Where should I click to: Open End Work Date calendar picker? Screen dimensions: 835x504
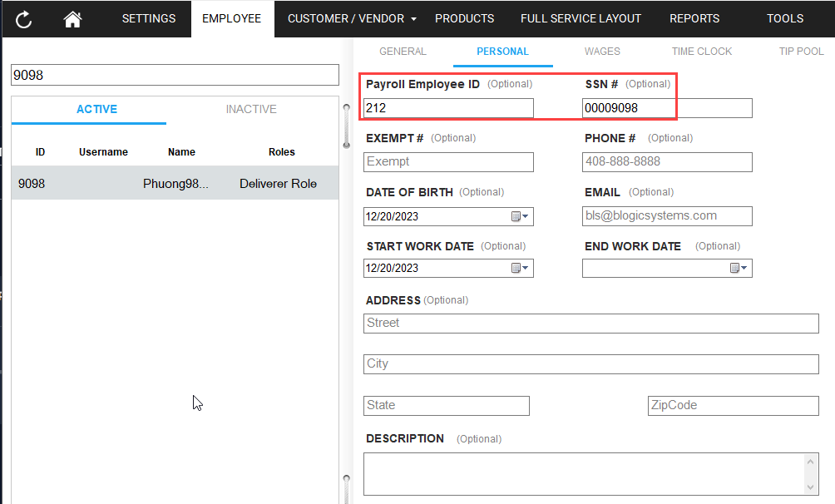point(738,269)
